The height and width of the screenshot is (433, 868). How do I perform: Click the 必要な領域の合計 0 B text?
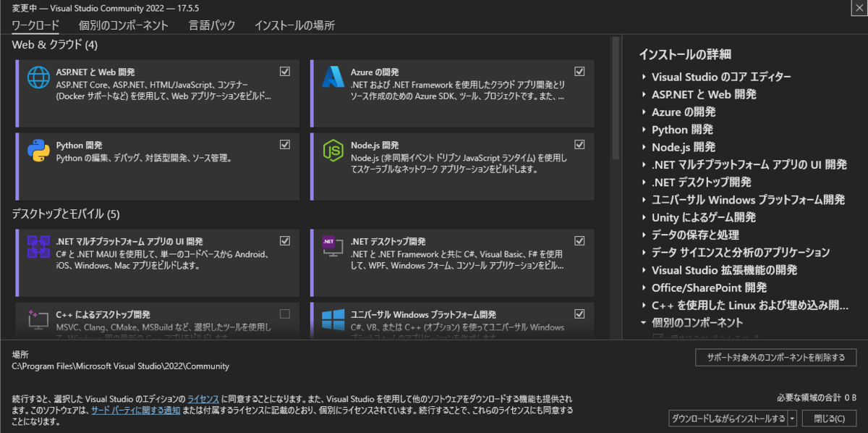[x=817, y=398]
